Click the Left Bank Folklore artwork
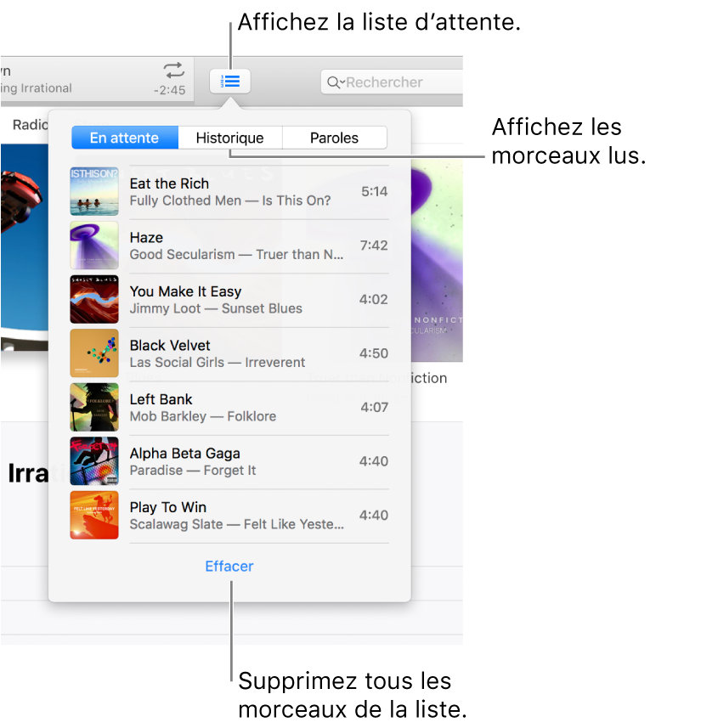 (94, 407)
